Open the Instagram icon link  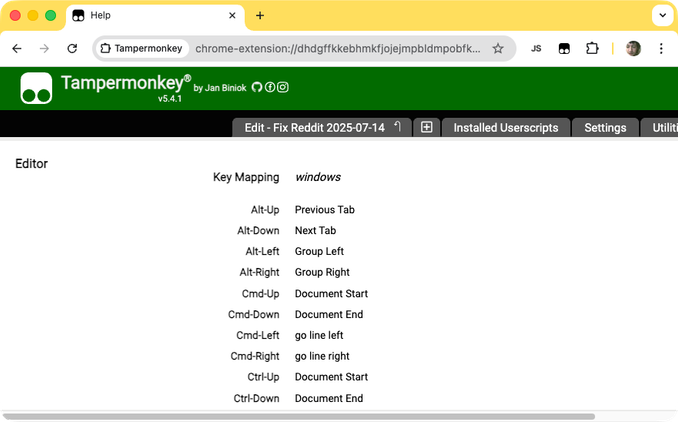283,87
